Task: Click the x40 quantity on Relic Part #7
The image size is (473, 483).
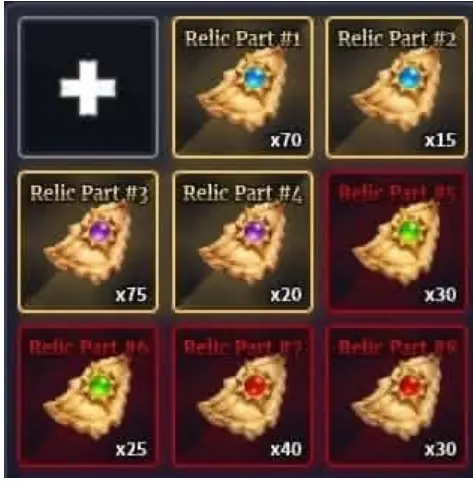Action: pos(286,449)
